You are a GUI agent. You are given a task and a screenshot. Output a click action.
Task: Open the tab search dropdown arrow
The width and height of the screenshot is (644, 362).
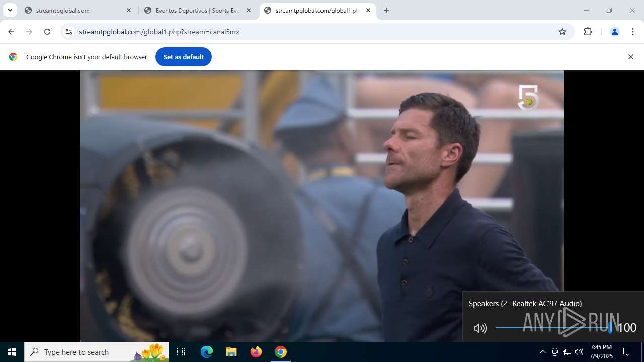(x=10, y=10)
